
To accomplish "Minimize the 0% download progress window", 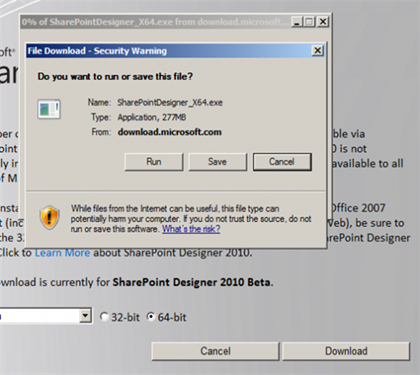I will click(x=297, y=22).
